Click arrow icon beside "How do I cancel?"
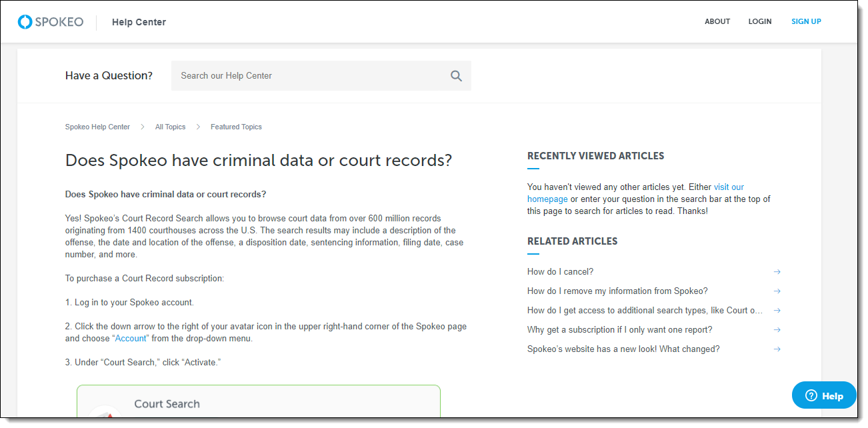868x428 pixels. click(x=777, y=272)
